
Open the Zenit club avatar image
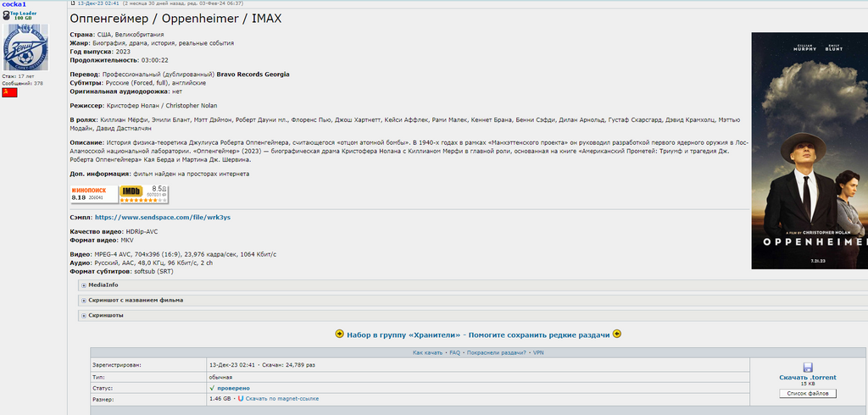(x=26, y=47)
